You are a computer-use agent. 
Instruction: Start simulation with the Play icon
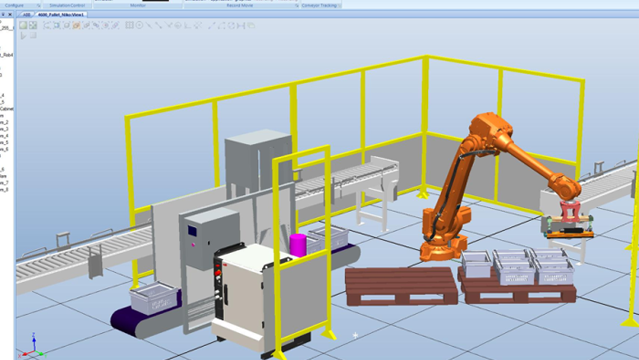[x=23, y=35]
